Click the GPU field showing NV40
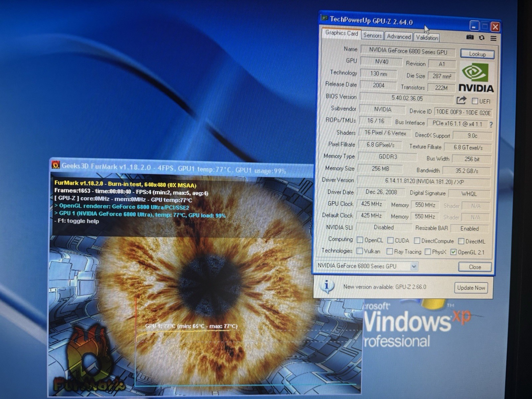 381,62
